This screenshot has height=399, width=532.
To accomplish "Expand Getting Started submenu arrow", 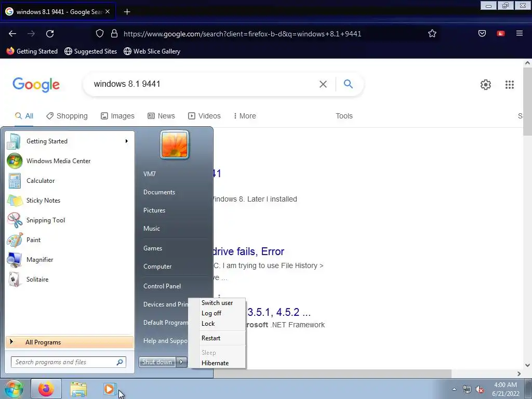I will point(127,141).
